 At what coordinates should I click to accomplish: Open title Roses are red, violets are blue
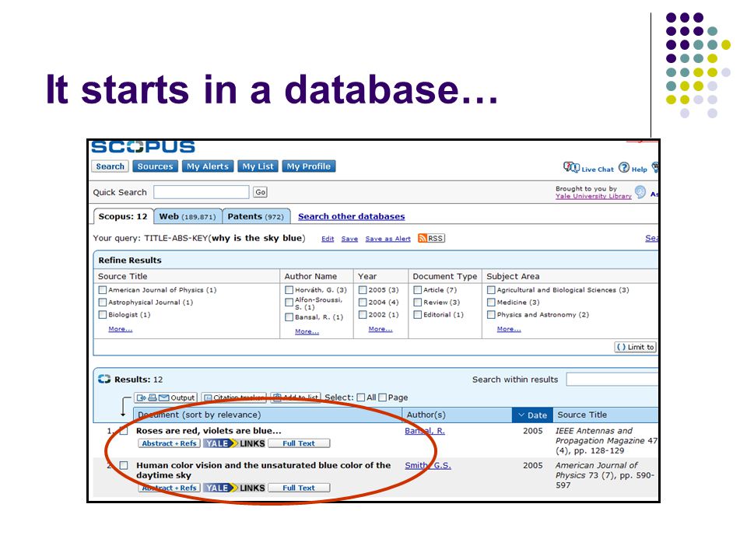209,430
